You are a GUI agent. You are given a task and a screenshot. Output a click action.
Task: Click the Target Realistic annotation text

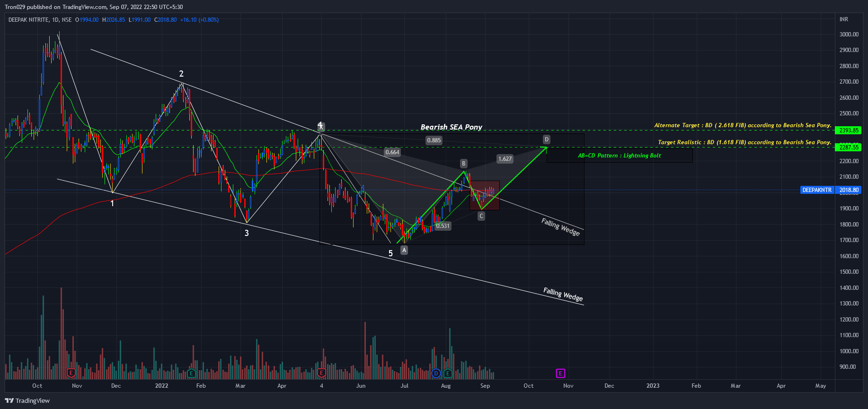click(x=744, y=142)
